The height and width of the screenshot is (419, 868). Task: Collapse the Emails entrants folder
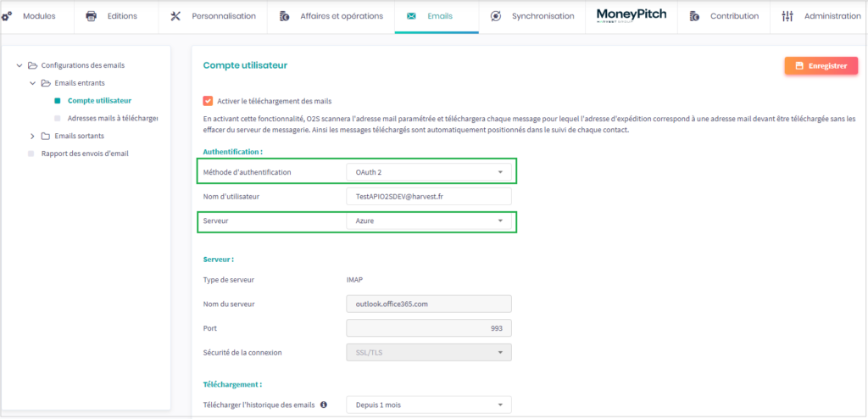click(x=33, y=83)
